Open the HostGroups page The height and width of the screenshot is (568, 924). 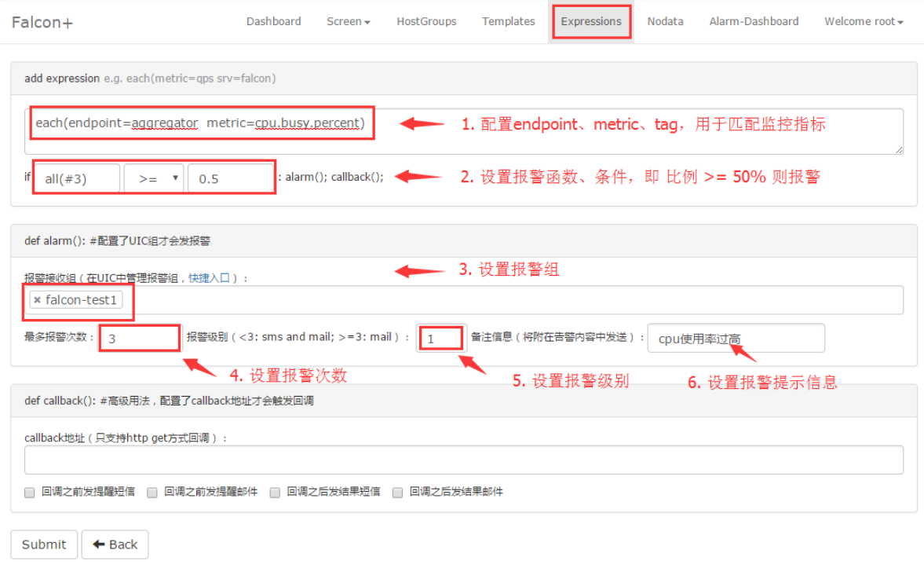425,21
